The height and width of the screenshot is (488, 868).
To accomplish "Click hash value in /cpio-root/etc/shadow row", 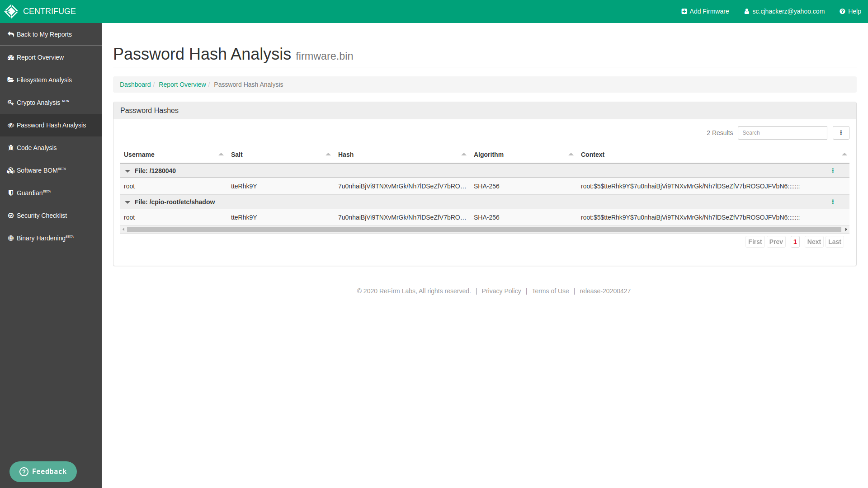I will pyautogui.click(x=402, y=217).
